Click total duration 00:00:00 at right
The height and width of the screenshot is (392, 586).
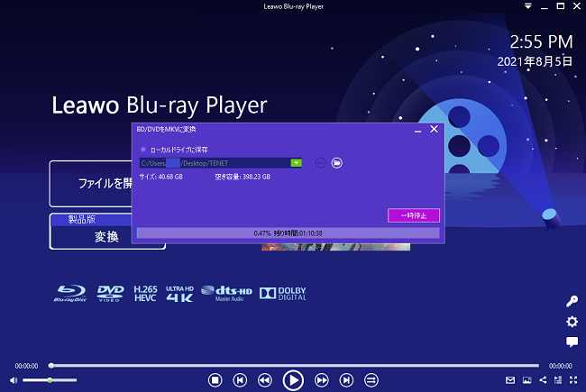tap(560, 366)
